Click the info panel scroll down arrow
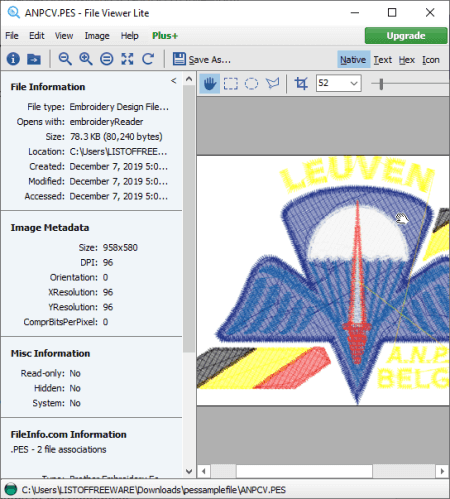Screen dimensions: 450x499 189,471
